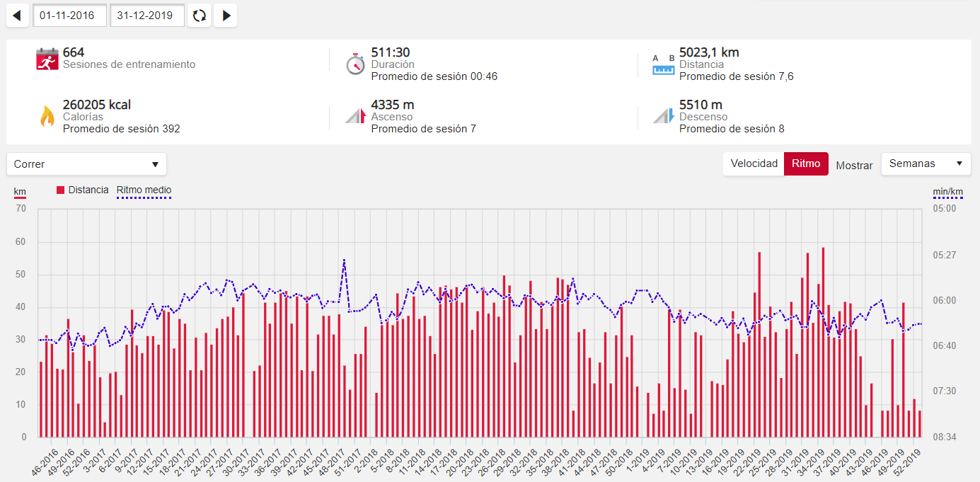Click the red Distancia legend color square
Viewport: 980px width, 482px height.
(x=61, y=190)
